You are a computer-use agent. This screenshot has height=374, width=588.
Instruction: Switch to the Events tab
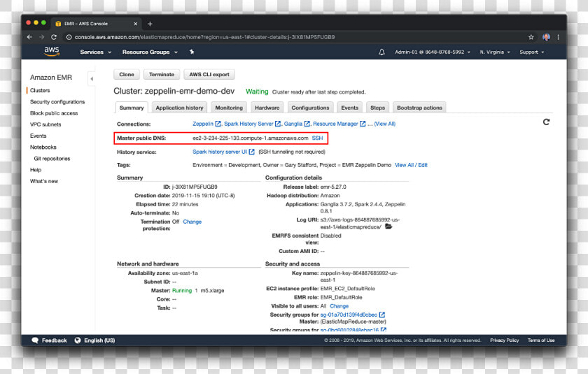click(x=349, y=108)
